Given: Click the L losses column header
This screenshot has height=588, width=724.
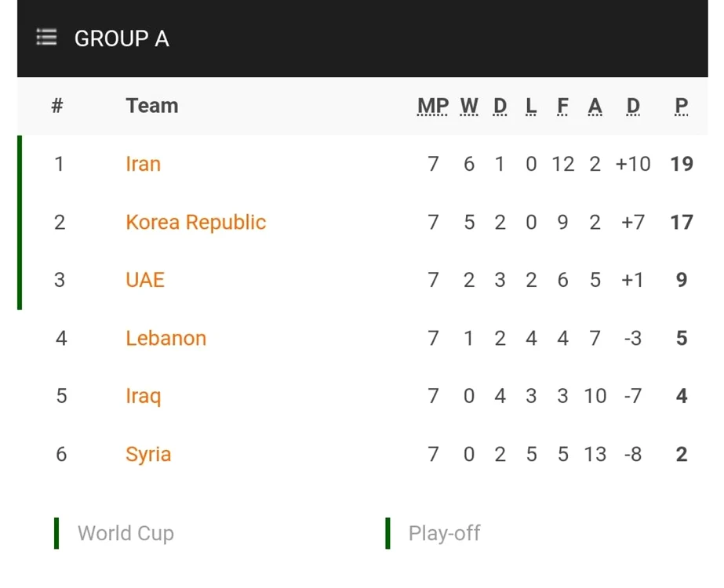Looking at the screenshot, I should pyautogui.click(x=531, y=106).
